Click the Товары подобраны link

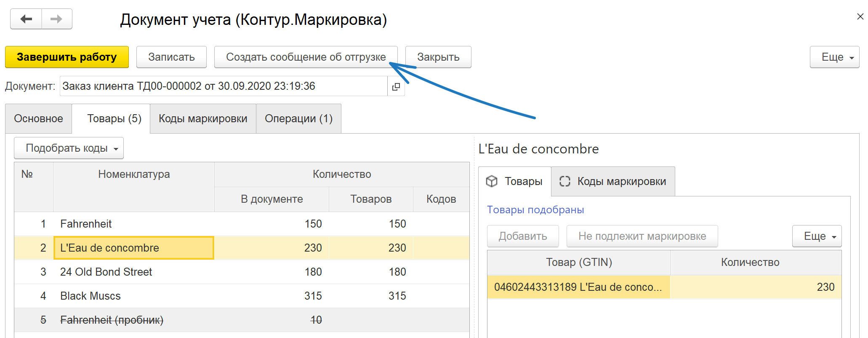[x=535, y=210]
